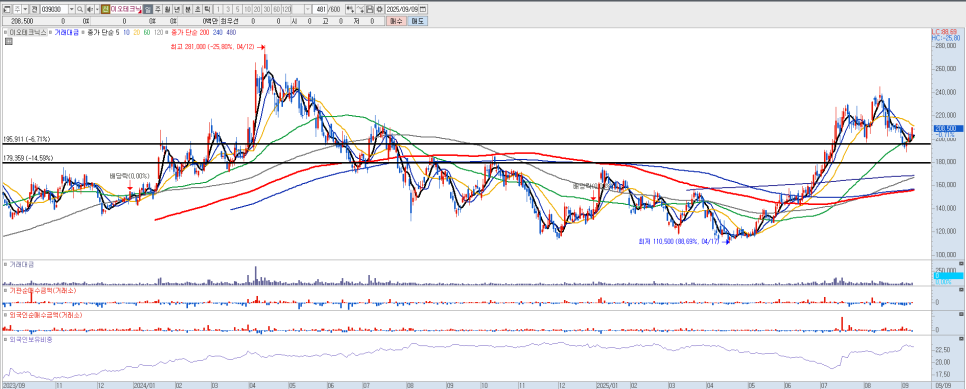Image resolution: width=966 pixels, height=389 pixels.
Task: Open the custom interval dropdown arrow
Action: 308,9
